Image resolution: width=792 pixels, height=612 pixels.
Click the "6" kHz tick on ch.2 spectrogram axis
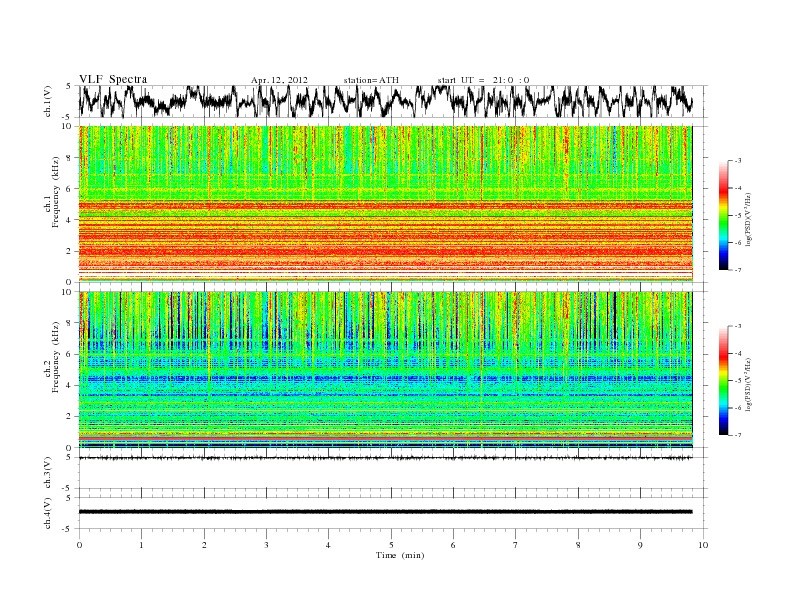click(x=69, y=354)
